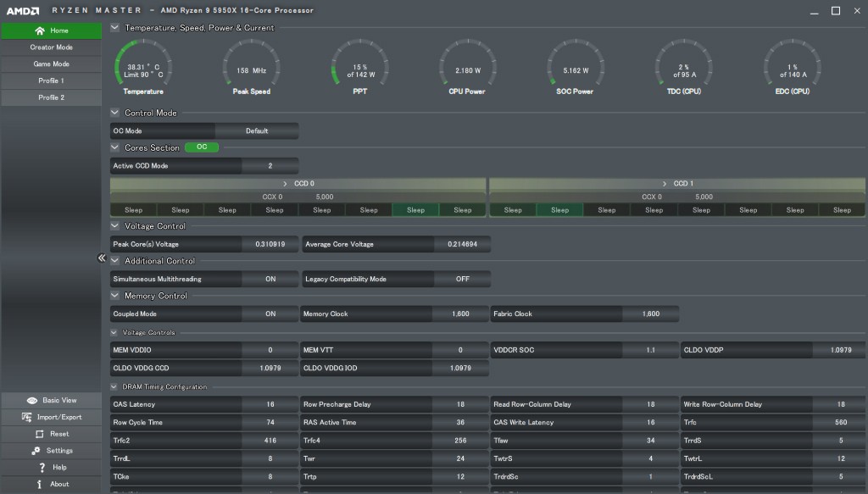Collapse the Voltage Control section
The width and height of the screenshot is (868, 494).
115,226
